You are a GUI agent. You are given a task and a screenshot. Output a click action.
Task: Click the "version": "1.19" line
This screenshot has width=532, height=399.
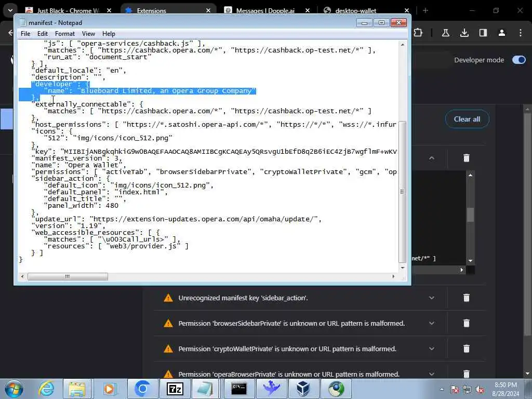(68, 226)
